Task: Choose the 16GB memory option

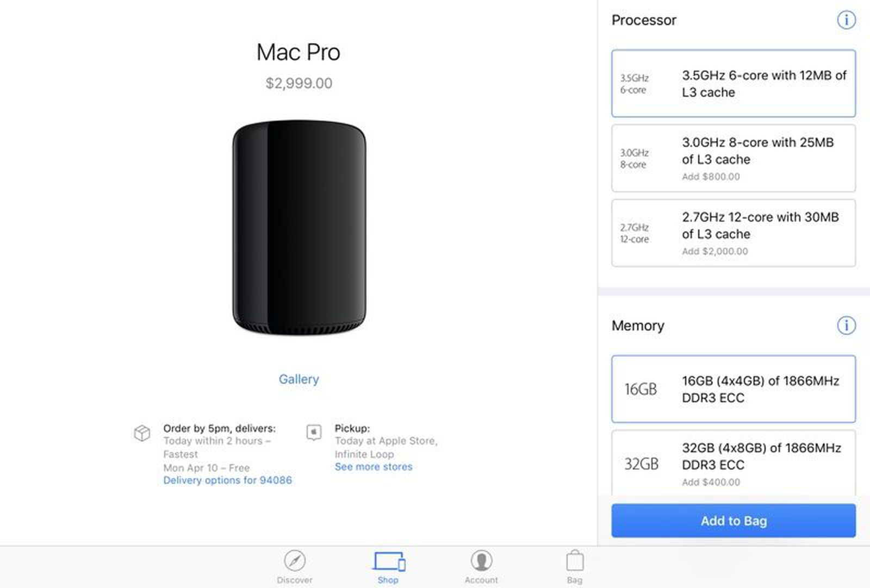Action: coord(733,389)
